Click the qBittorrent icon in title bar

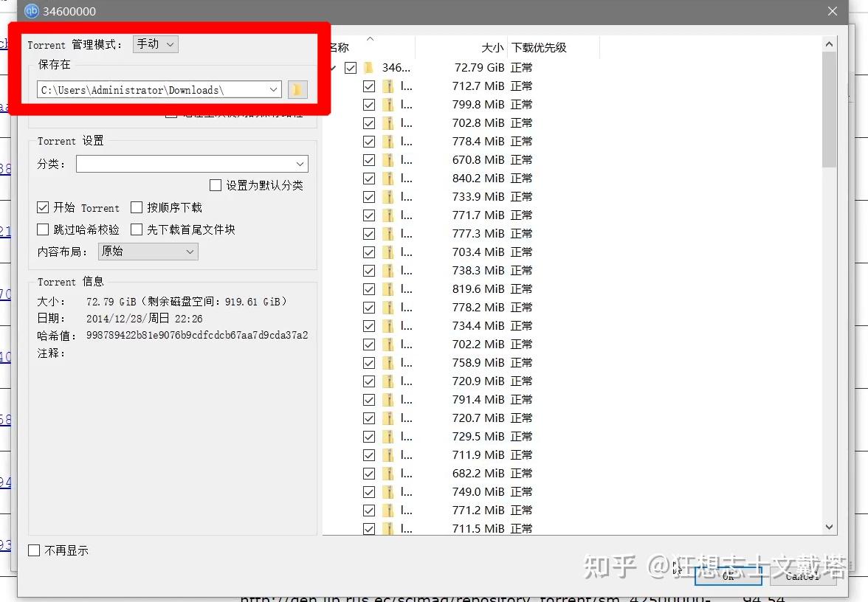coord(32,10)
